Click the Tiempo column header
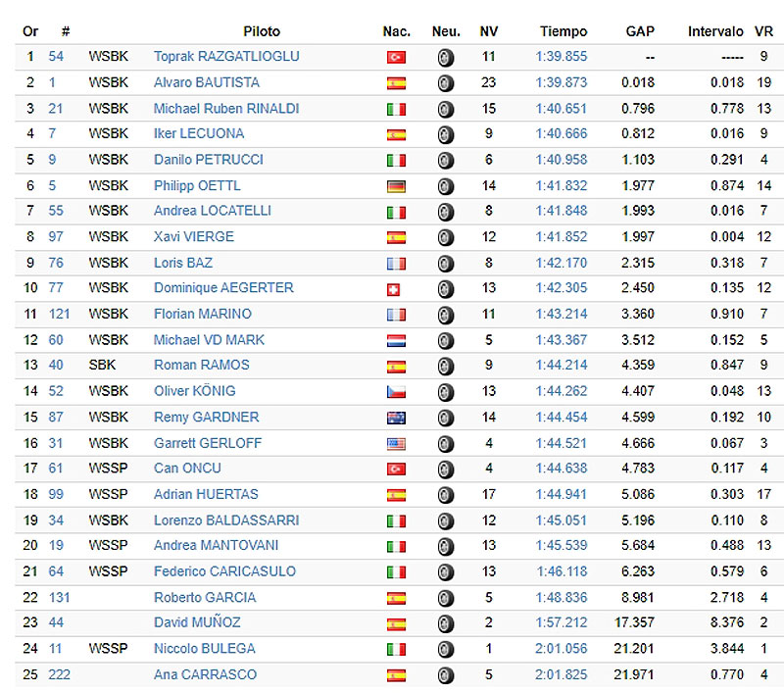 pos(563,31)
